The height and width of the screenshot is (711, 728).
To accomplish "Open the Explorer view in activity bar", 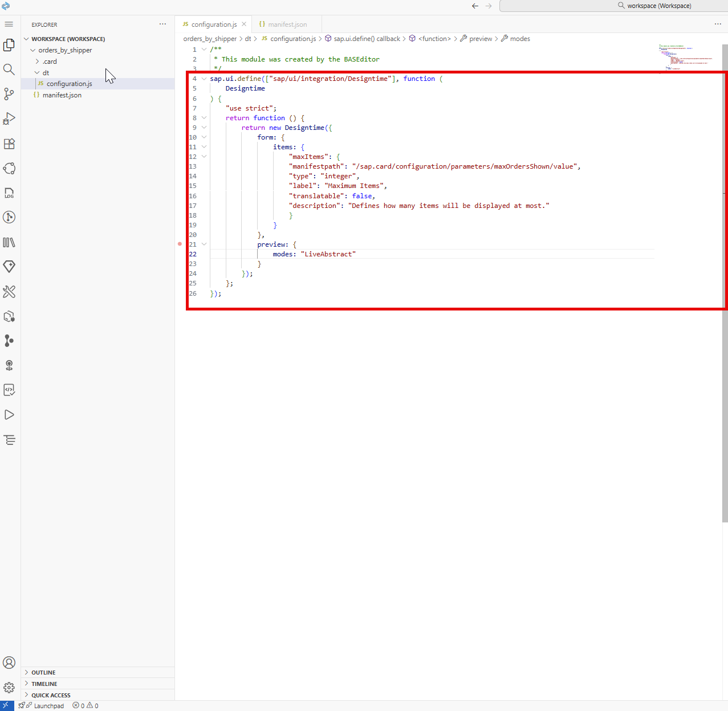I will point(9,45).
